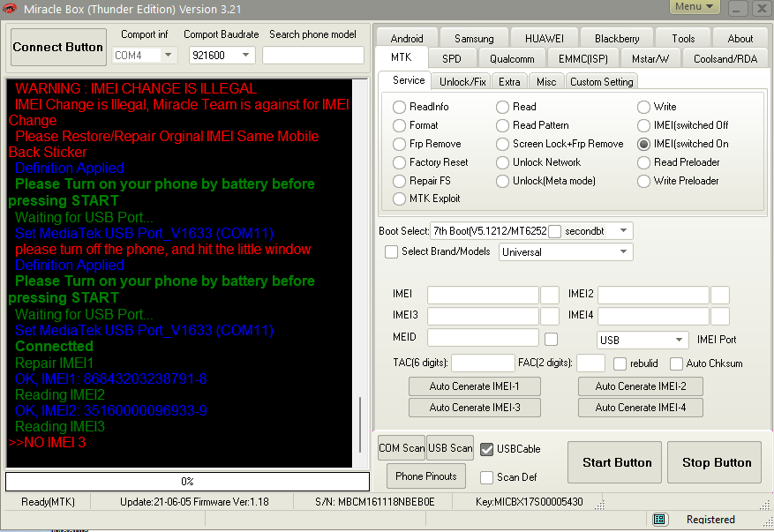This screenshot has height=532, width=774.
Task: Click Auto Cenerate IMEI-2 button
Action: pos(640,386)
